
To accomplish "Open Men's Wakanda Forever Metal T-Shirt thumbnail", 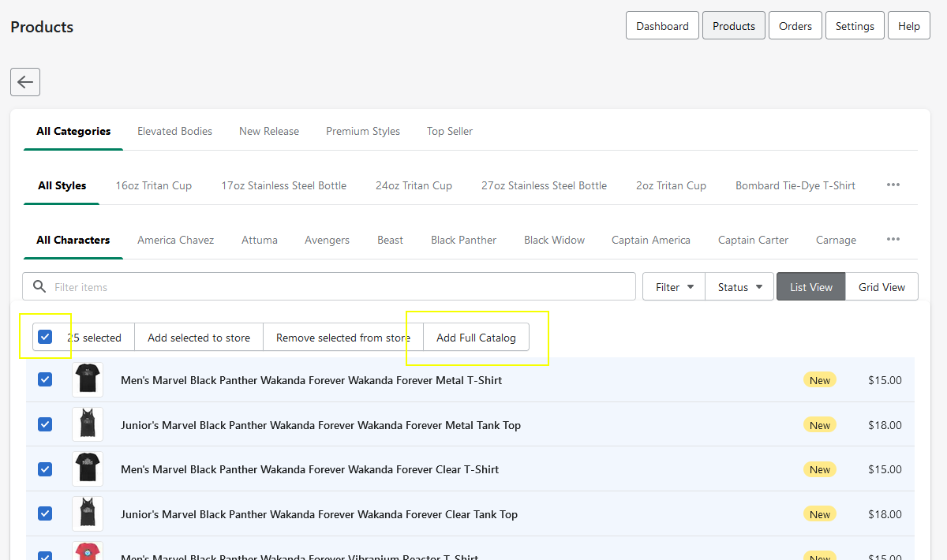I will [x=88, y=379].
